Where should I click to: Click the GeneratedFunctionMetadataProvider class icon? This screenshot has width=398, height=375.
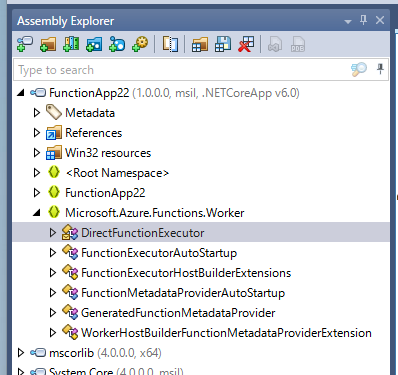coord(70,312)
